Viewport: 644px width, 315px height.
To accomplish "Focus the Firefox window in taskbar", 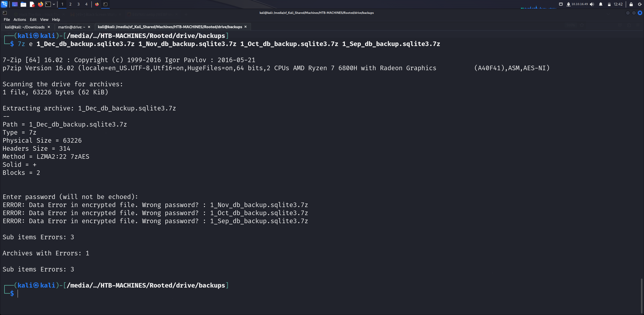I will click(97, 4).
